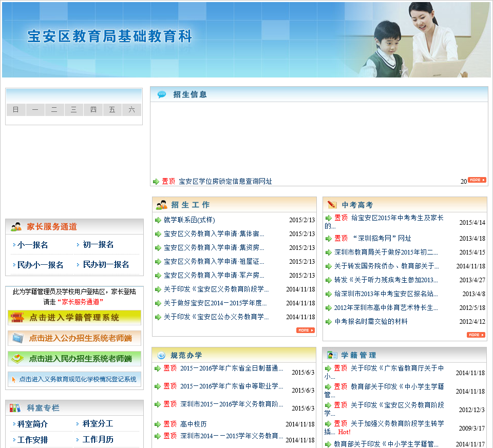The image size is (493, 448).
Task: Click green arrow beside 高中校历
Action: pyautogui.click(x=158, y=424)
